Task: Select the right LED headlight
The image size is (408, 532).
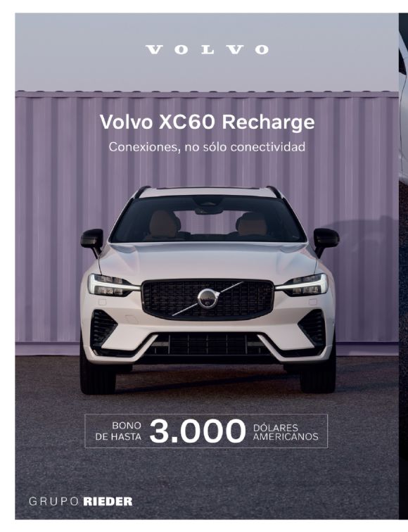Action: (302, 285)
